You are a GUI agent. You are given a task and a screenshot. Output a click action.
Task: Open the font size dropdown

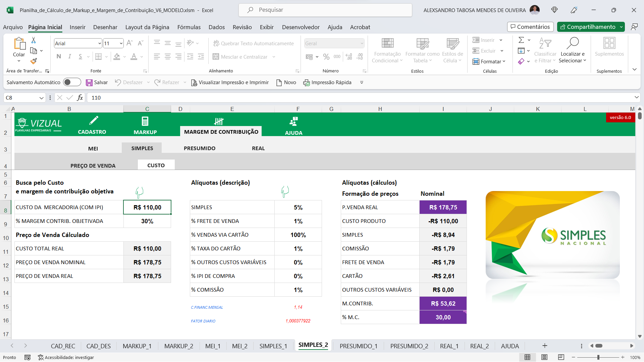coord(121,44)
